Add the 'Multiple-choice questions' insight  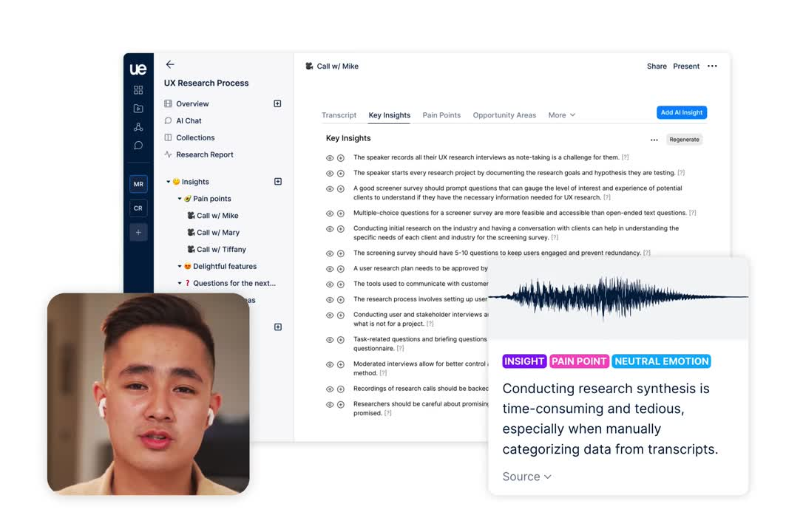(341, 214)
